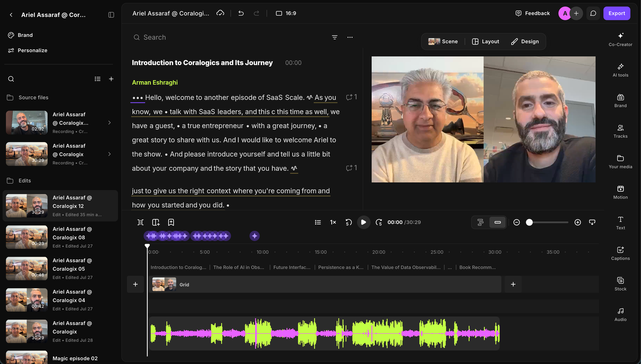Screen dimensions: 641x364
Task: Click the add scene icon in timeline toolbar
Action: tap(156, 222)
